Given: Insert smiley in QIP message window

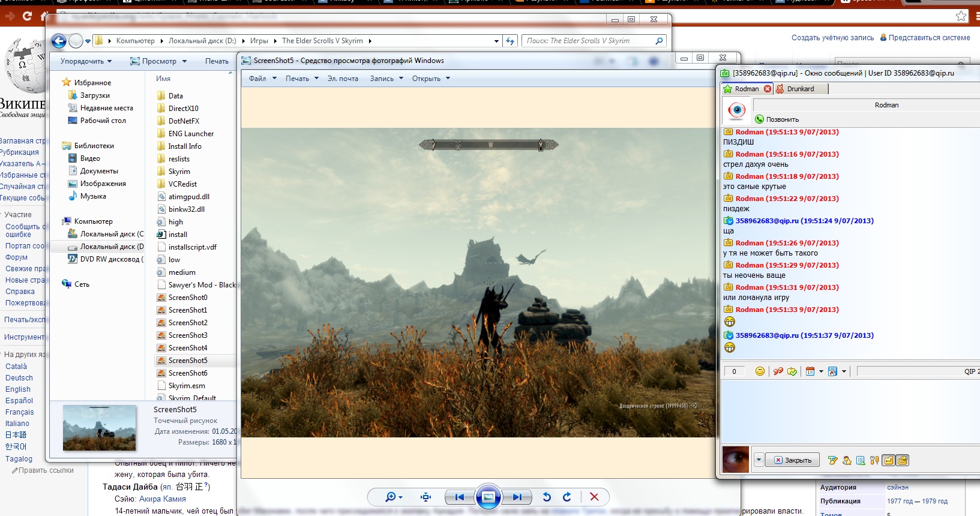Looking at the screenshot, I should [x=760, y=371].
